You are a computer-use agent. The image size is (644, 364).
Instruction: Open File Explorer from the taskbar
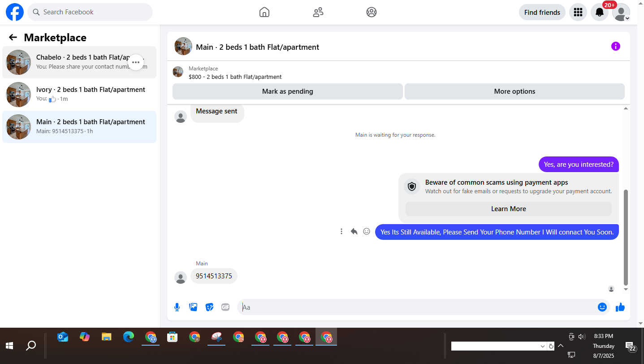click(106, 337)
